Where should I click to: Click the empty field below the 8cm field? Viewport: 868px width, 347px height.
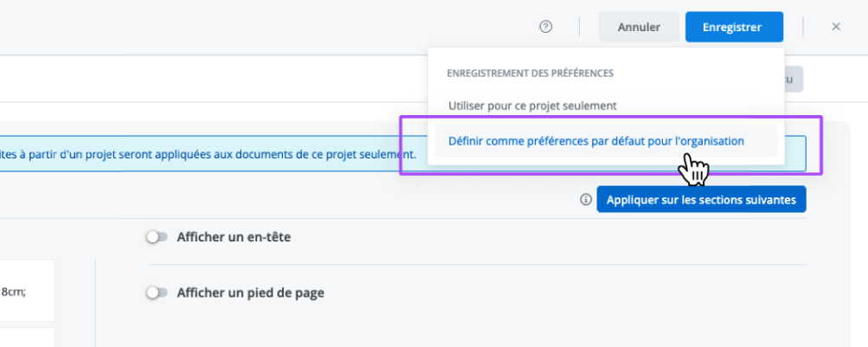click(26, 337)
